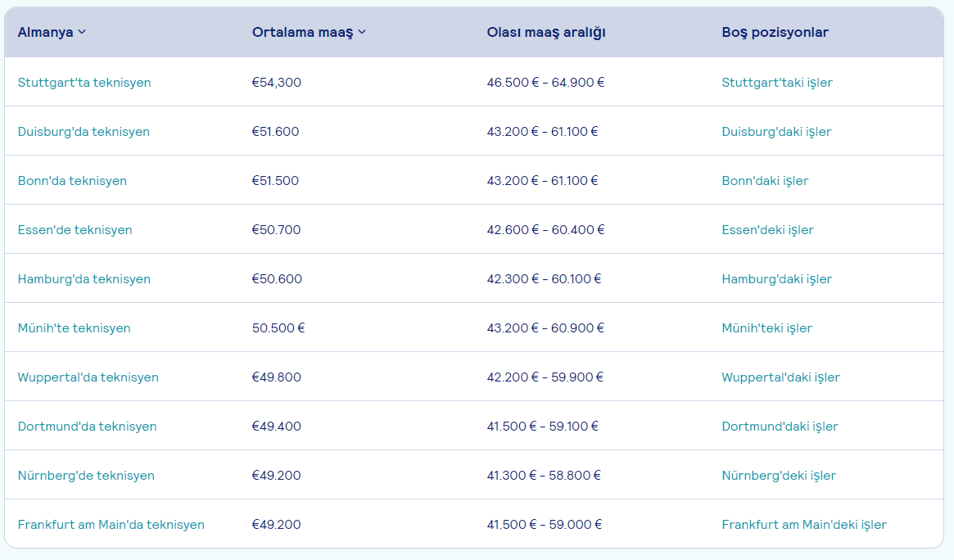Click the Olası maaş aralığı column header

pos(545,32)
